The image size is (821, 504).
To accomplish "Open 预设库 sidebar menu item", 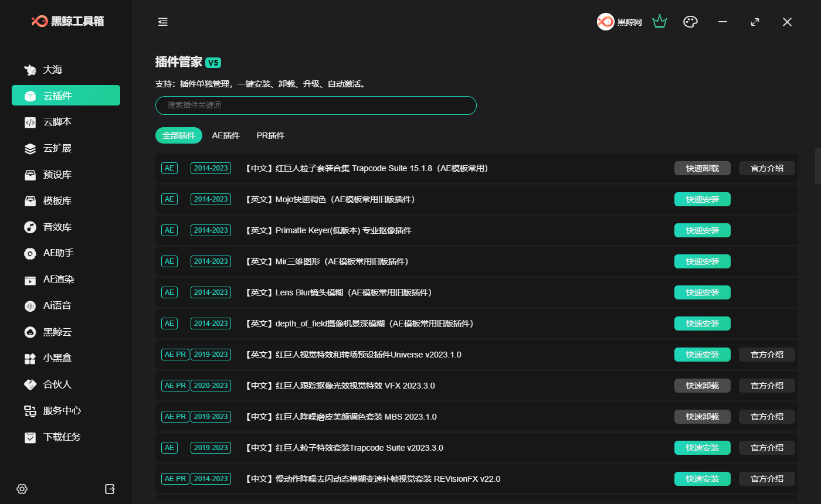I will coord(66,175).
